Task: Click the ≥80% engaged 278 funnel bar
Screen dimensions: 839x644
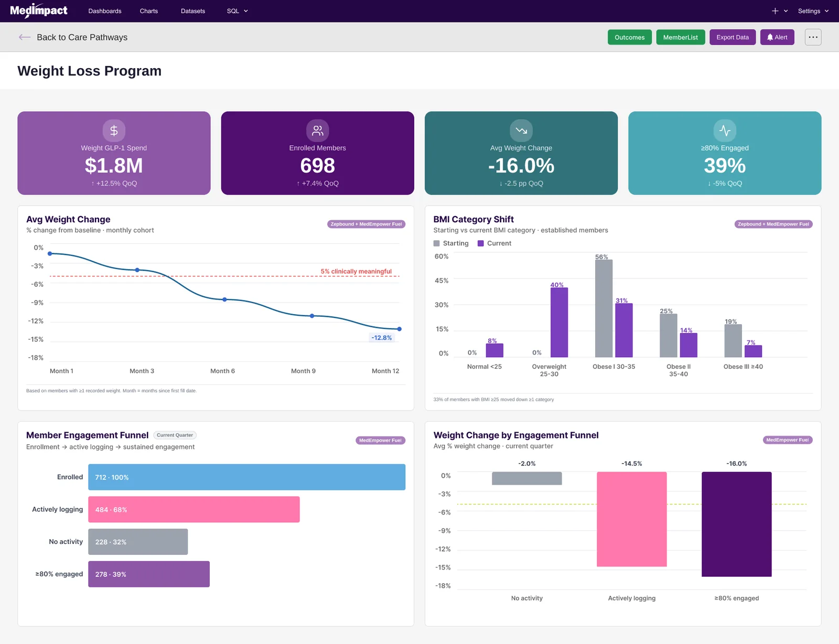Action: point(149,574)
